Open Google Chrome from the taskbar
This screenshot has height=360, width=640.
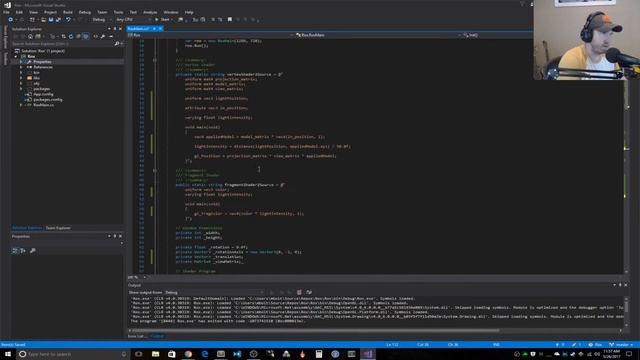click(x=188, y=354)
